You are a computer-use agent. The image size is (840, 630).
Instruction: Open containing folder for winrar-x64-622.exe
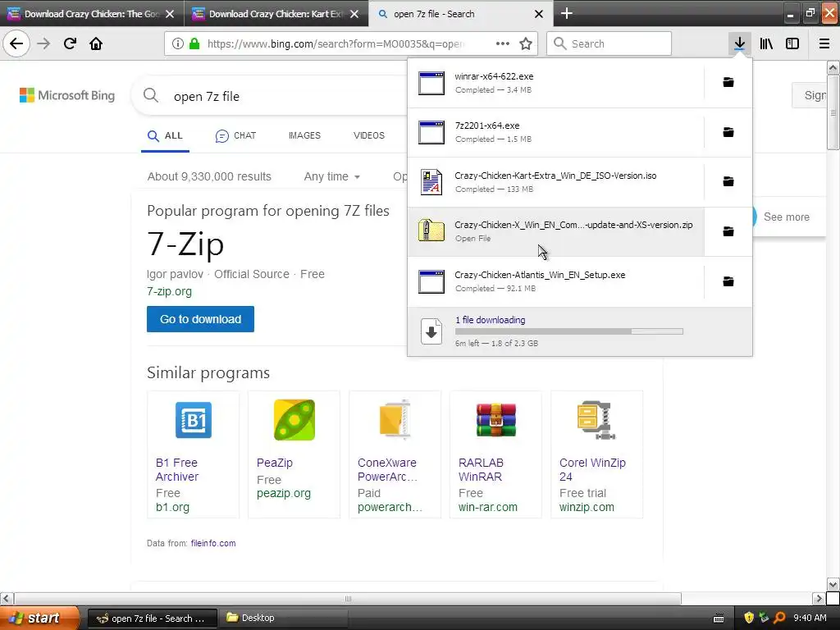(728, 83)
